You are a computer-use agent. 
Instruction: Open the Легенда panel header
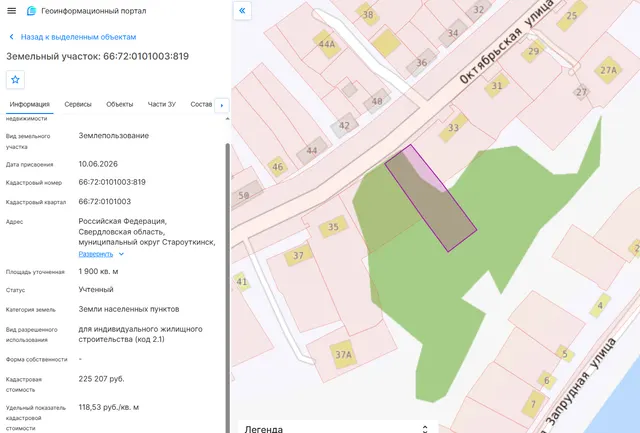pyautogui.click(x=338, y=428)
